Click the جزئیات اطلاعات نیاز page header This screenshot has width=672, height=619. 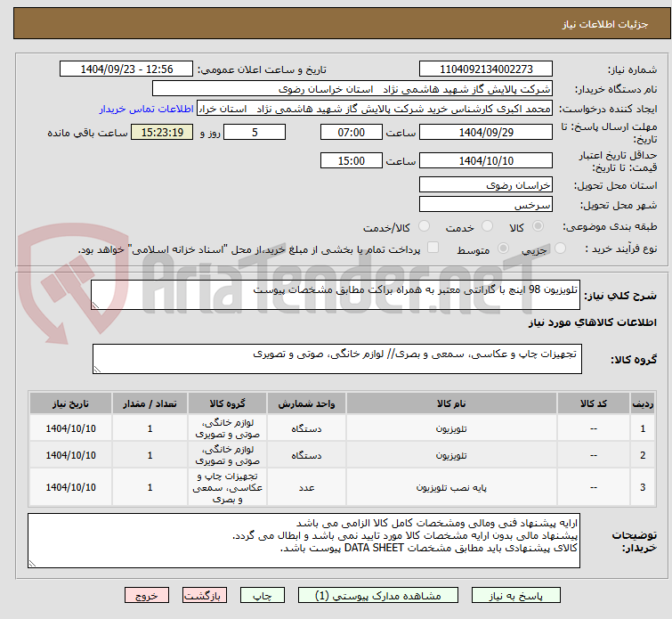pyautogui.click(x=605, y=24)
